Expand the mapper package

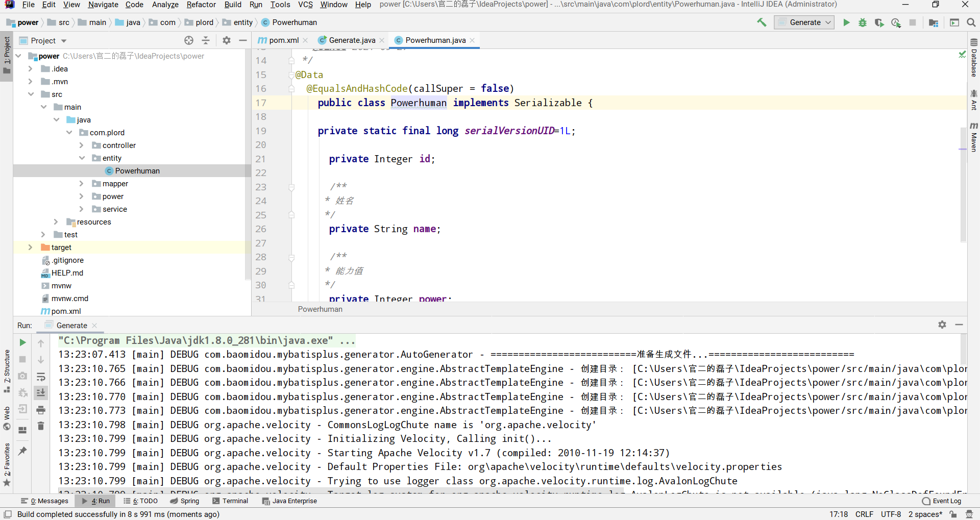81,184
